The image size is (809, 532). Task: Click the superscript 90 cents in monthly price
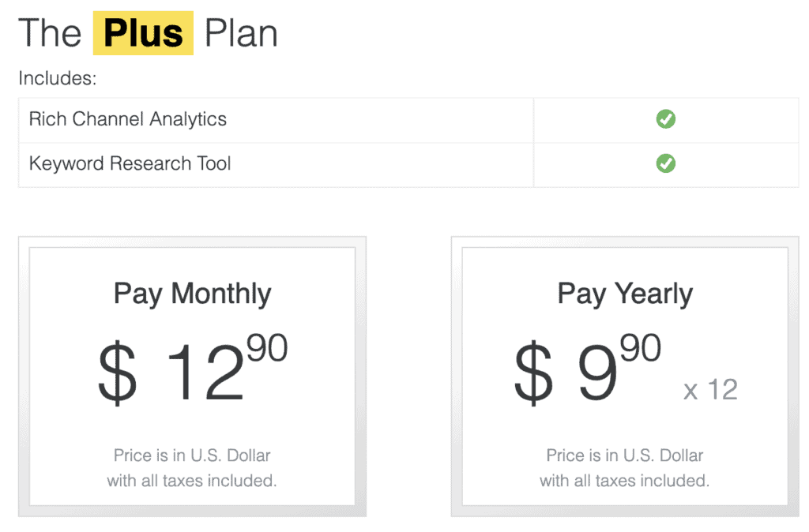267,348
